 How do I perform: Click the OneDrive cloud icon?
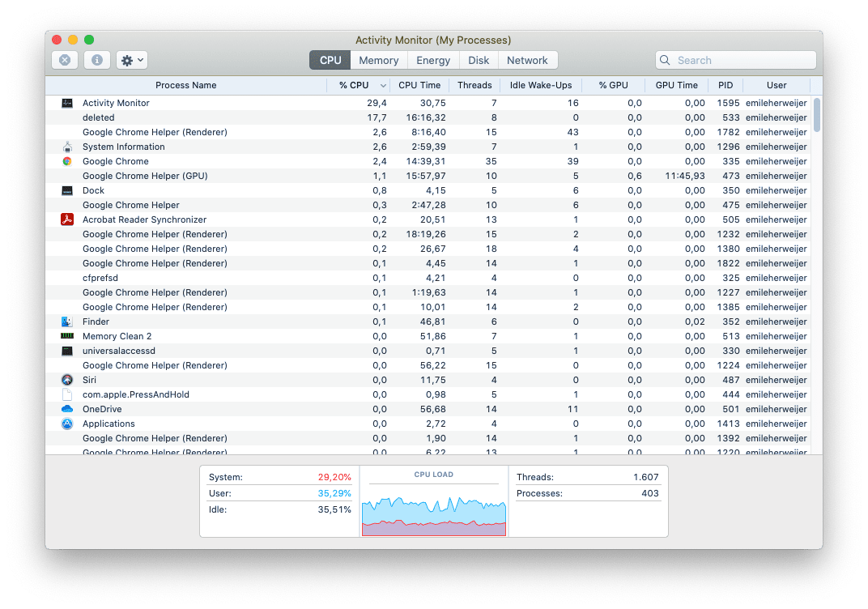click(67, 409)
